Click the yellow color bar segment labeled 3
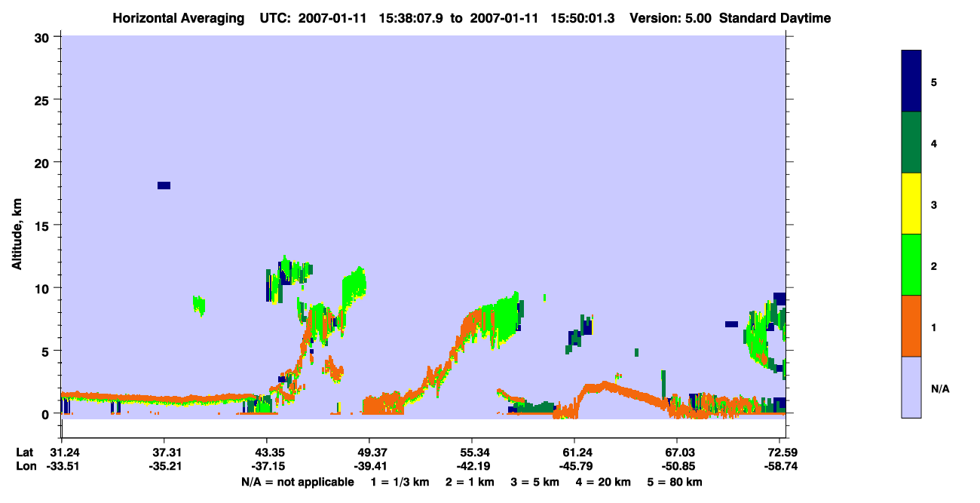 click(x=911, y=204)
